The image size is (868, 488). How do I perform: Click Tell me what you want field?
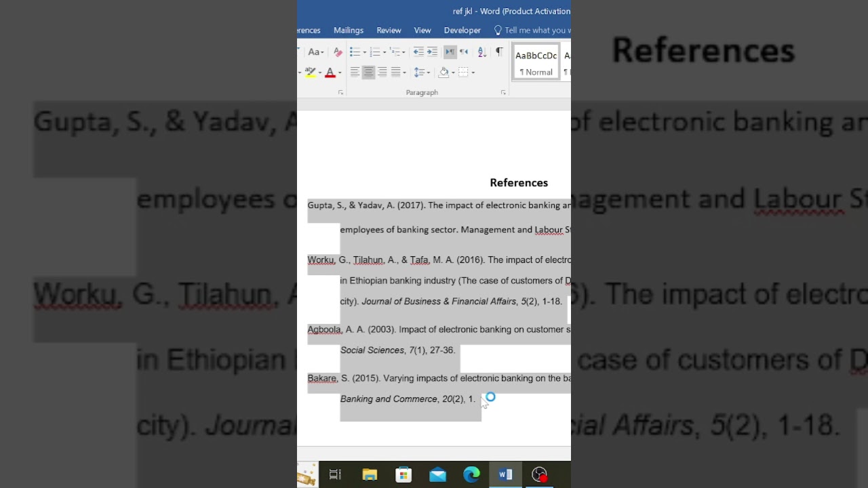tap(537, 30)
